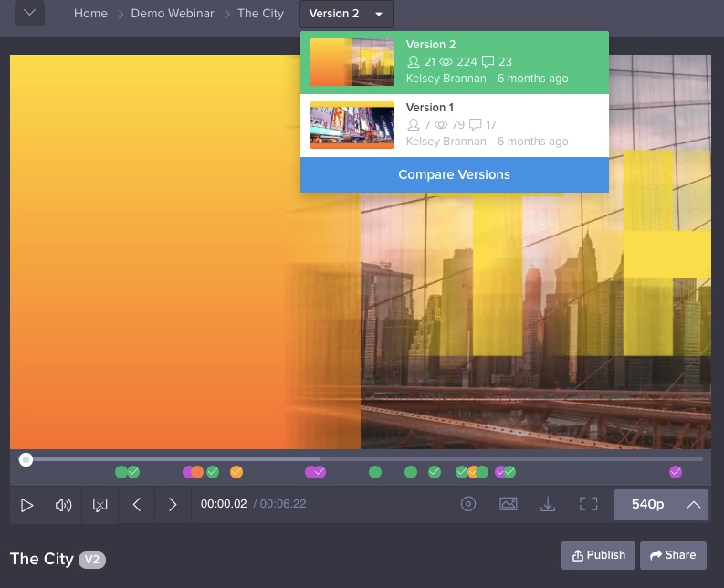Download the video file

pyautogui.click(x=548, y=504)
